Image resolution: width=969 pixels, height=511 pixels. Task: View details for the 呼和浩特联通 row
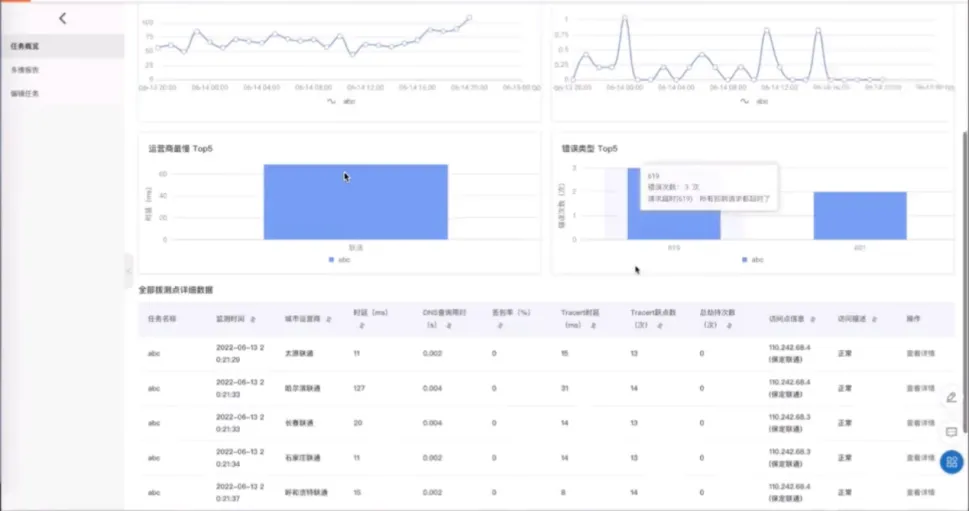point(920,492)
